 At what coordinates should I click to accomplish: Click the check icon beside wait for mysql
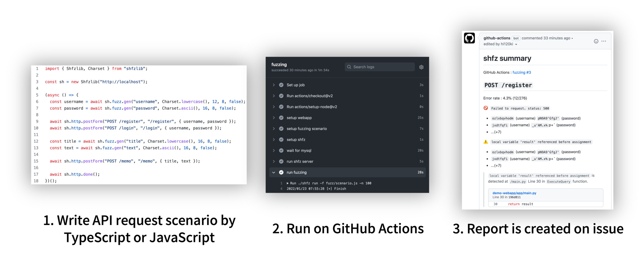click(281, 150)
